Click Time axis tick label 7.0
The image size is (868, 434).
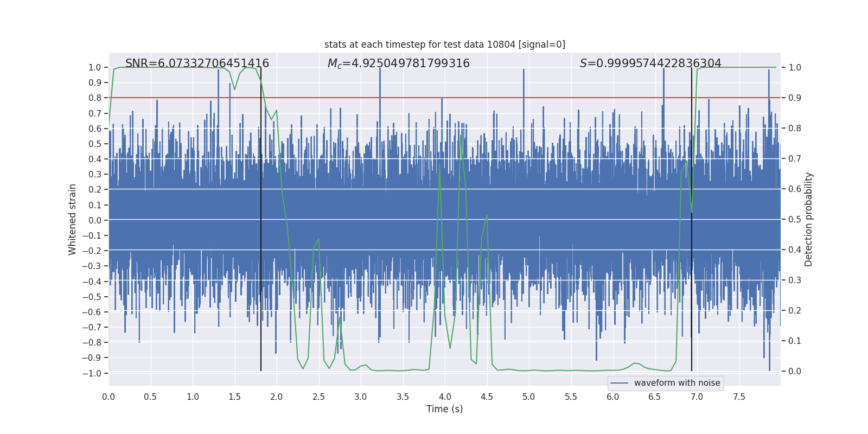(x=697, y=397)
